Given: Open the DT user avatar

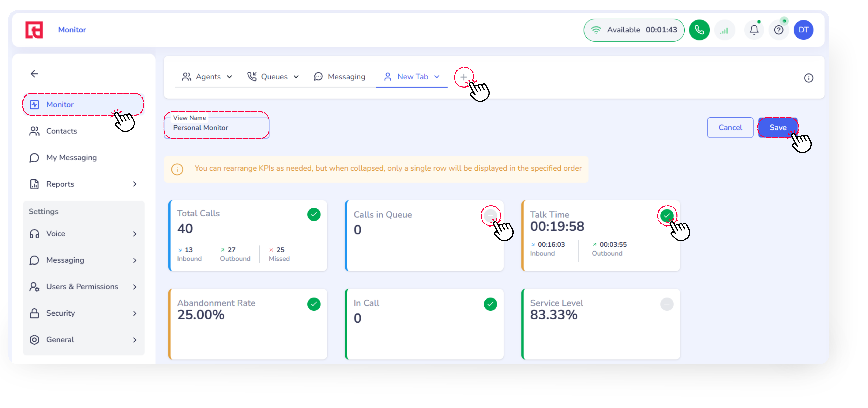Looking at the screenshot, I should click(x=803, y=30).
